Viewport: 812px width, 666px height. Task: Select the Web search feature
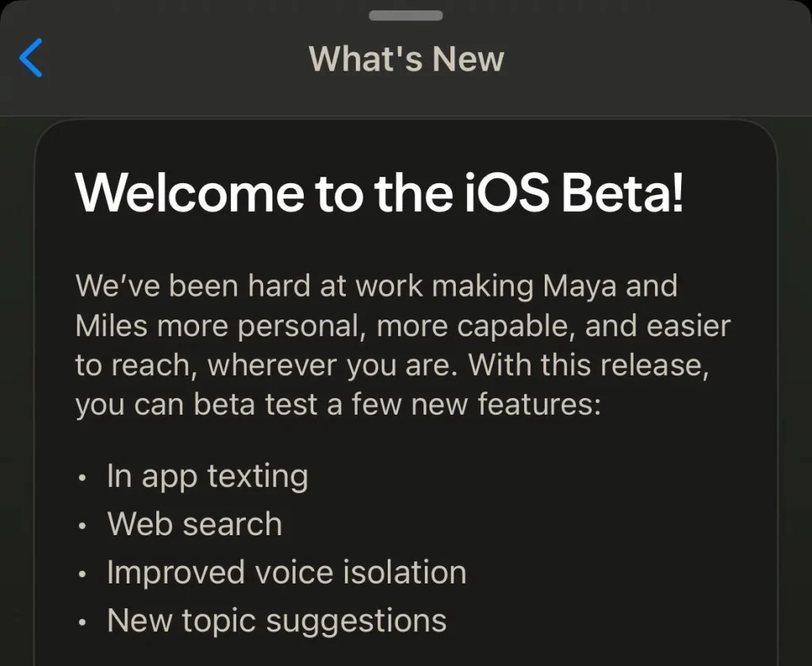(194, 524)
